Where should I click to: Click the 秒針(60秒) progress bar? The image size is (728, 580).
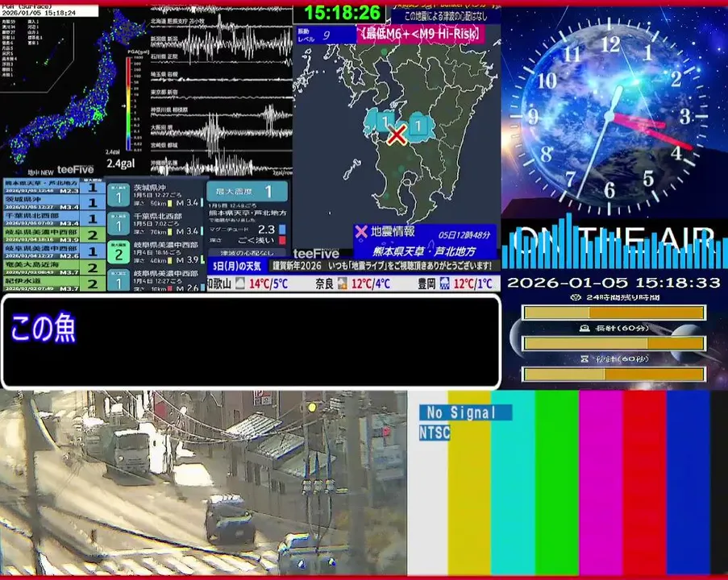tap(614, 374)
